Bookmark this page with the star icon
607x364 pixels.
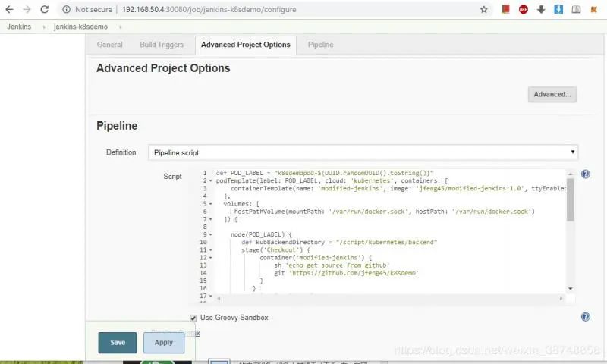(484, 10)
